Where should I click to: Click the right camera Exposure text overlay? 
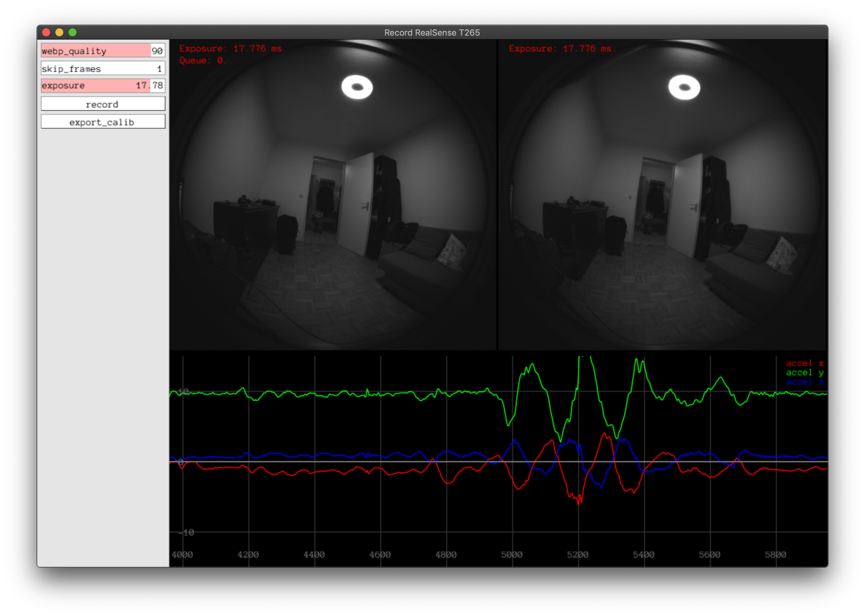(x=562, y=48)
